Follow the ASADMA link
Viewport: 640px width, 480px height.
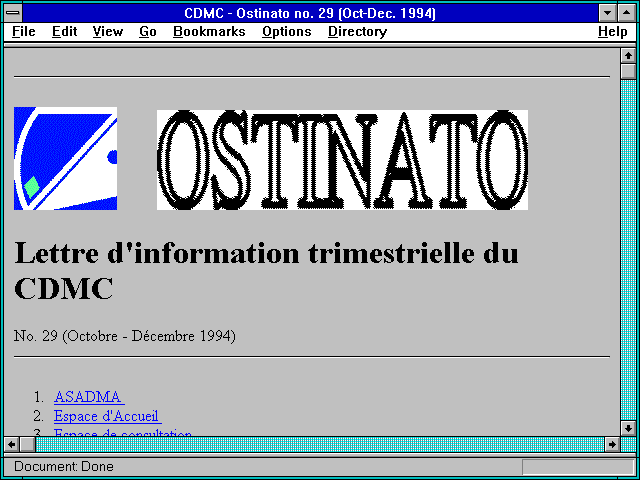[89, 397]
